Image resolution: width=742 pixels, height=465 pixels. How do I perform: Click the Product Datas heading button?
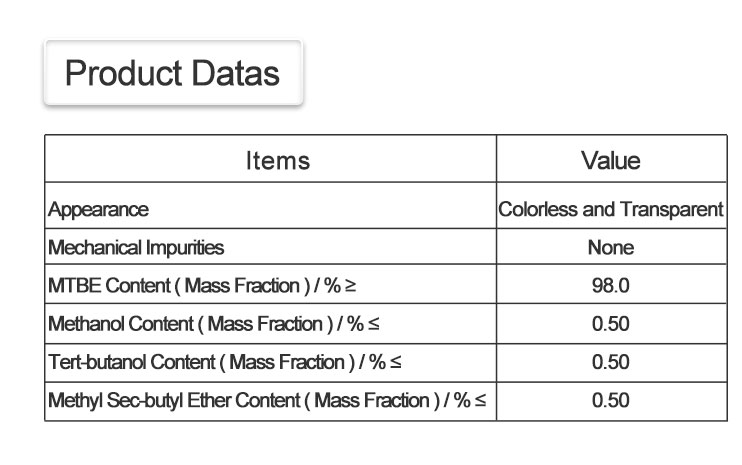pyautogui.click(x=172, y=73)
